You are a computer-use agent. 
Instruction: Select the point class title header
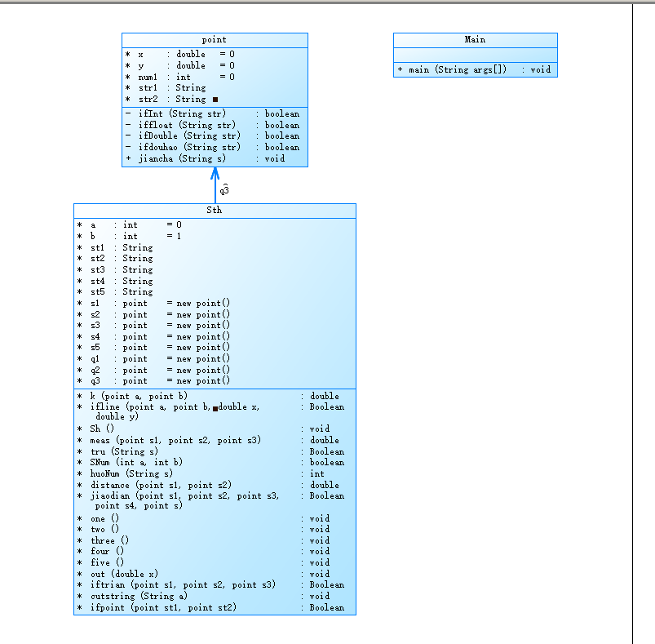(x=215, y=40)
